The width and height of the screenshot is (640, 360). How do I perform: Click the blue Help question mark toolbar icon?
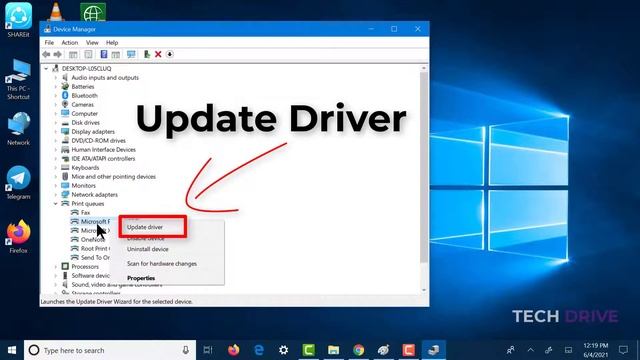(x=104, y=54)
